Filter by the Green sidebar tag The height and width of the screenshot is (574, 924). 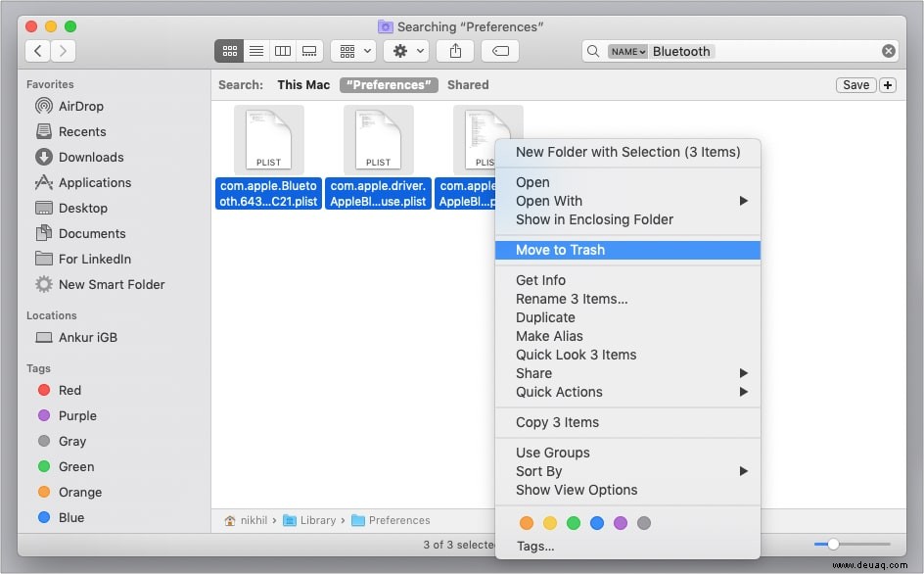tap(66, 466)
